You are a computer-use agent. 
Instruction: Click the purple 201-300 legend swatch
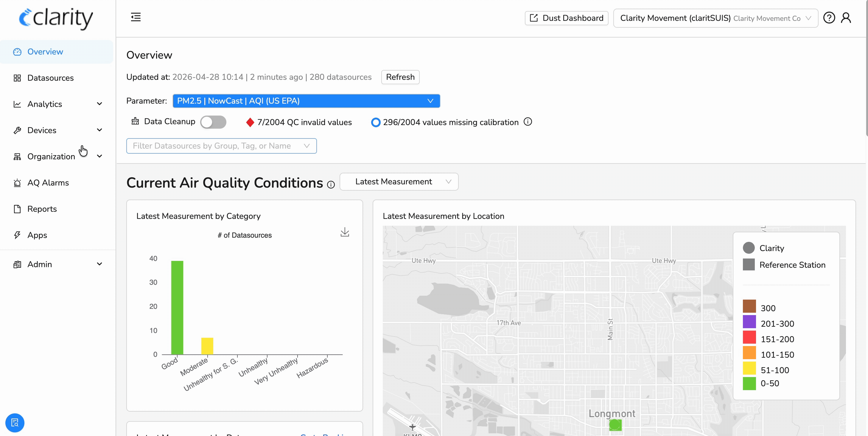click(x=749, y=322)
